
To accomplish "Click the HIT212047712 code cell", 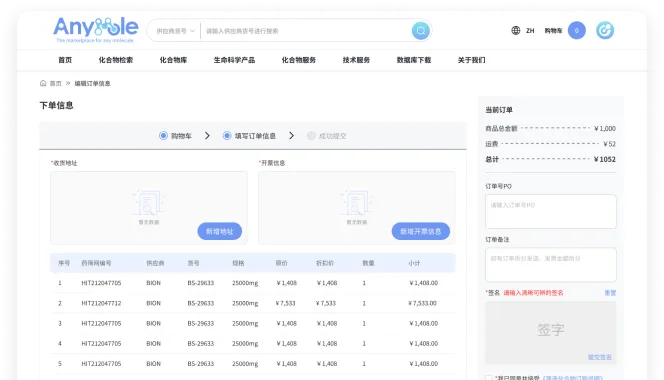I will [101, 303].
